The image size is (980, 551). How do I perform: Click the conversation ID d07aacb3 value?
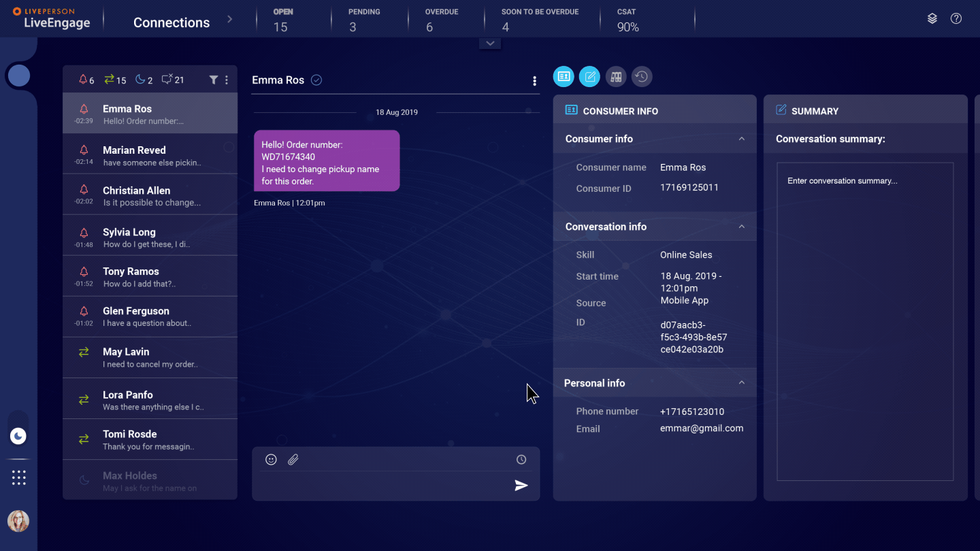pos(693,337)
